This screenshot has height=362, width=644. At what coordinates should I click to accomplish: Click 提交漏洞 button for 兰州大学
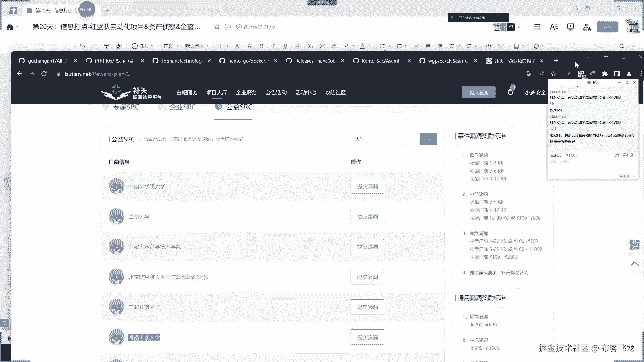(x=367, y=217)
